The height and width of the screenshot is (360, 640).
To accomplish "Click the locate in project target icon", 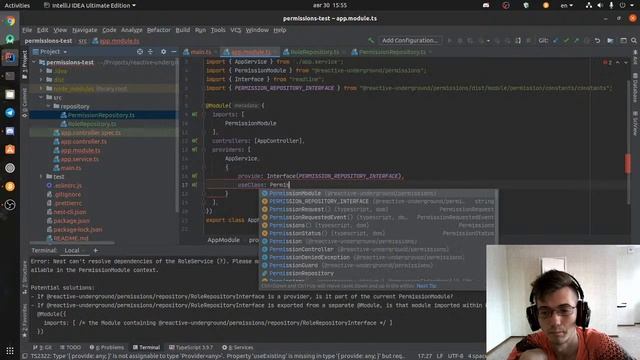I will [140, 52].
